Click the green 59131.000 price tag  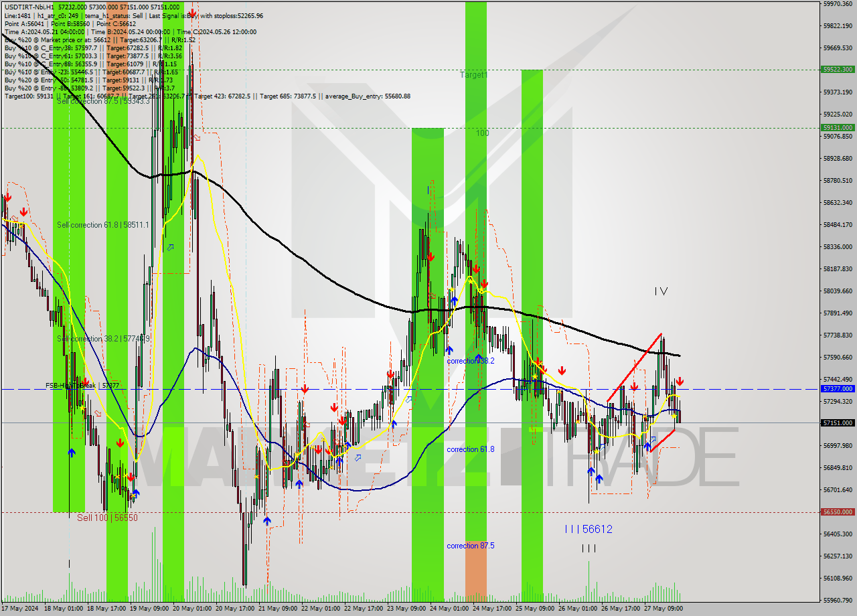point(838,127)
